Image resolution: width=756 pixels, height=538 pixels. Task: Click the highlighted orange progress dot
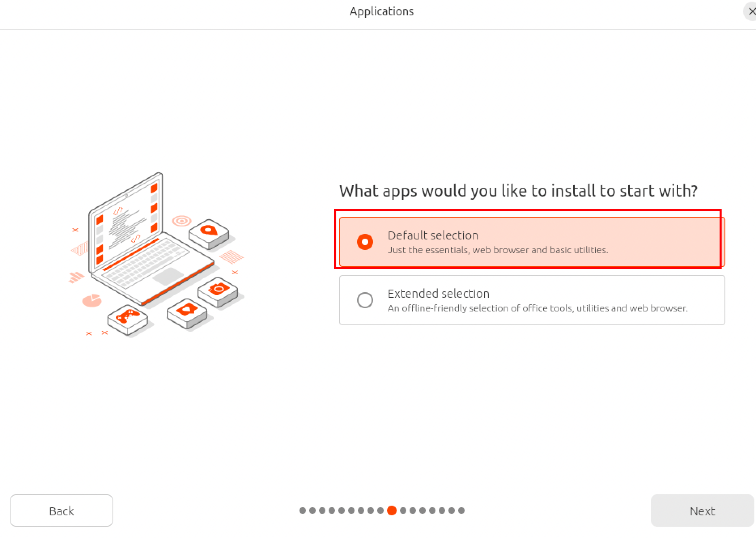[391, 510]
